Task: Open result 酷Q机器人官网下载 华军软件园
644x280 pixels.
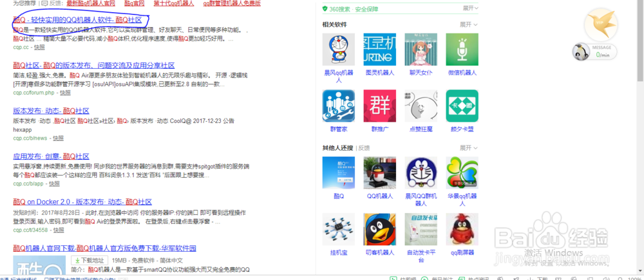Action: [x=105, y=248]
